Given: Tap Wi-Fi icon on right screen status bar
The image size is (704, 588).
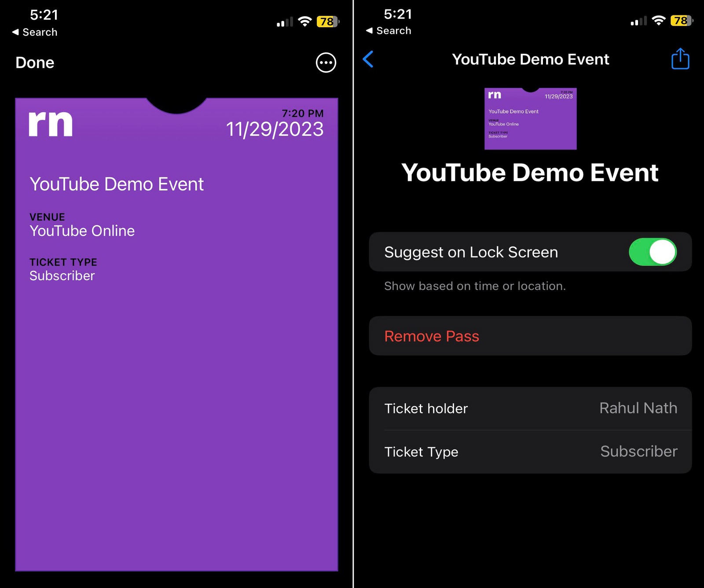Looking at the screenshot, I should click(659, 21).
